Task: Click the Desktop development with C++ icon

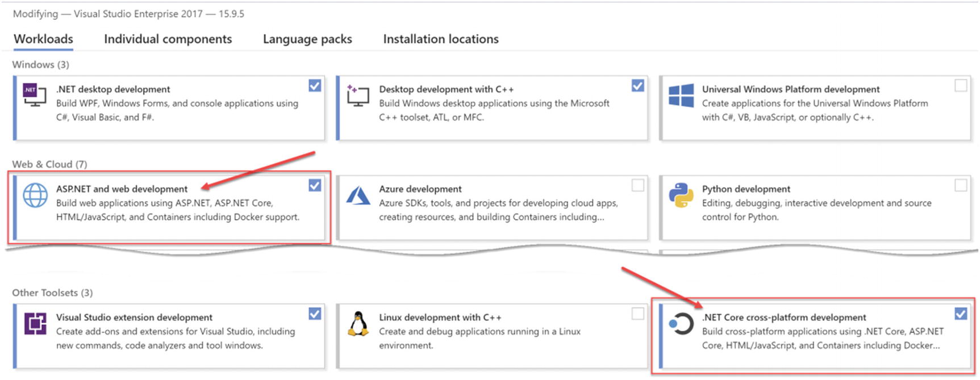Action: 357,95
